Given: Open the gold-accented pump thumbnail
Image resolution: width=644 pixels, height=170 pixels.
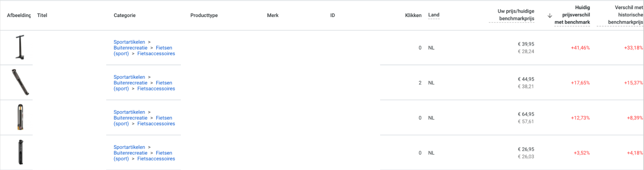Looking at the screenshot, I should 20,117.
